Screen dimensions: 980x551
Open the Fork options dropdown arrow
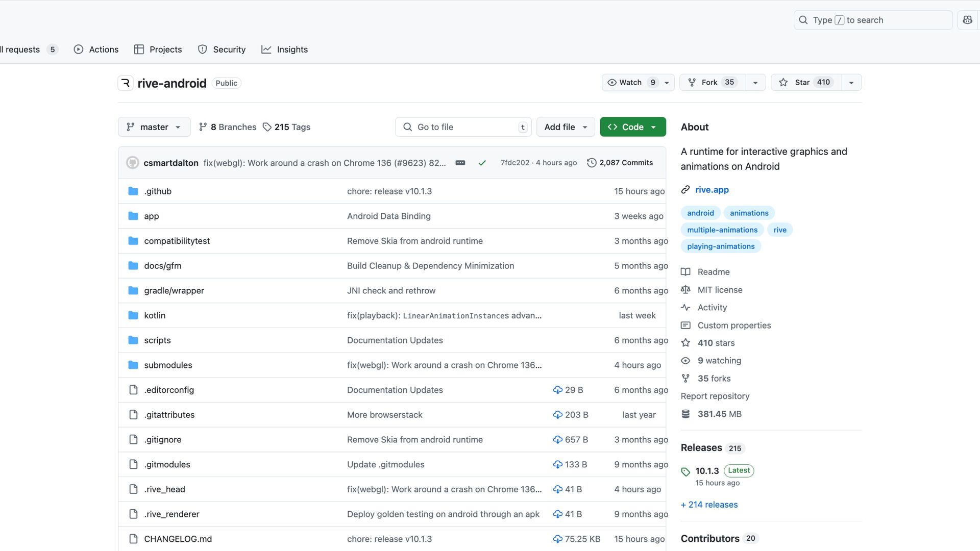click(755, 83)
